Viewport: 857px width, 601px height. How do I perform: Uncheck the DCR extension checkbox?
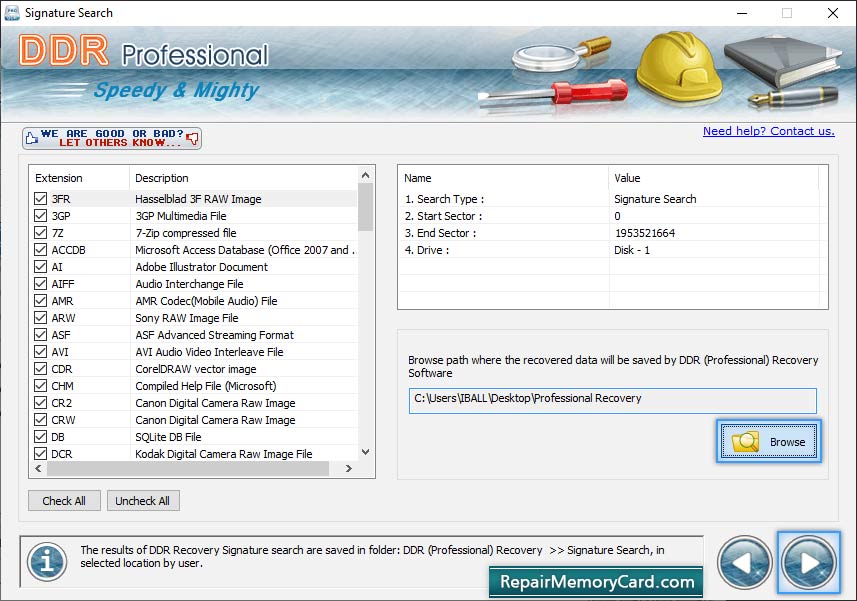pos(40,453)
